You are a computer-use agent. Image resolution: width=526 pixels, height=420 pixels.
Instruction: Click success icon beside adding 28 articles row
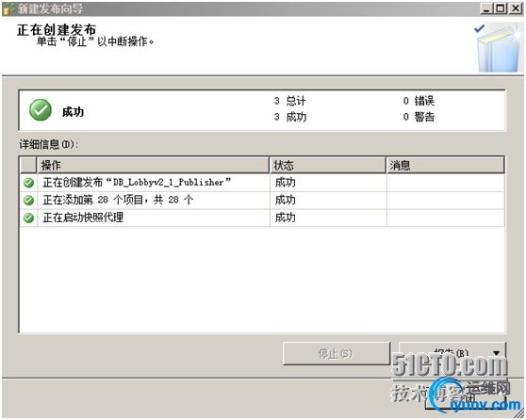[29, 200]
